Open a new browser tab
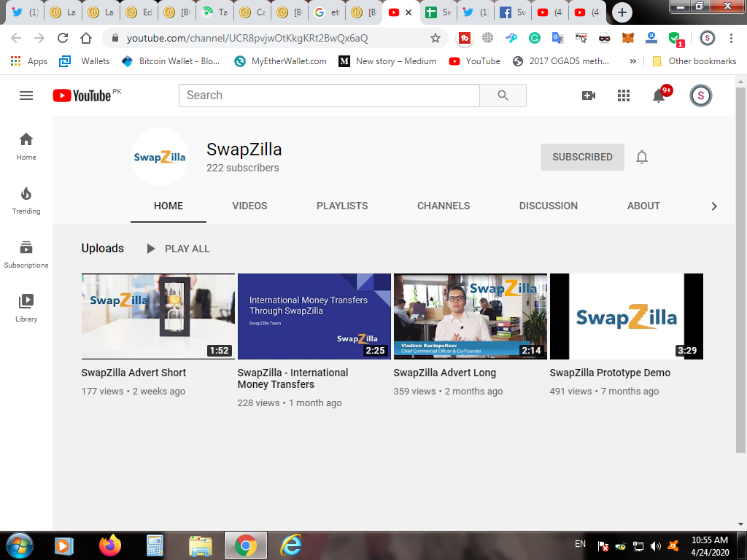This screenshot has height=560, width=747. [x=622, y=12]
